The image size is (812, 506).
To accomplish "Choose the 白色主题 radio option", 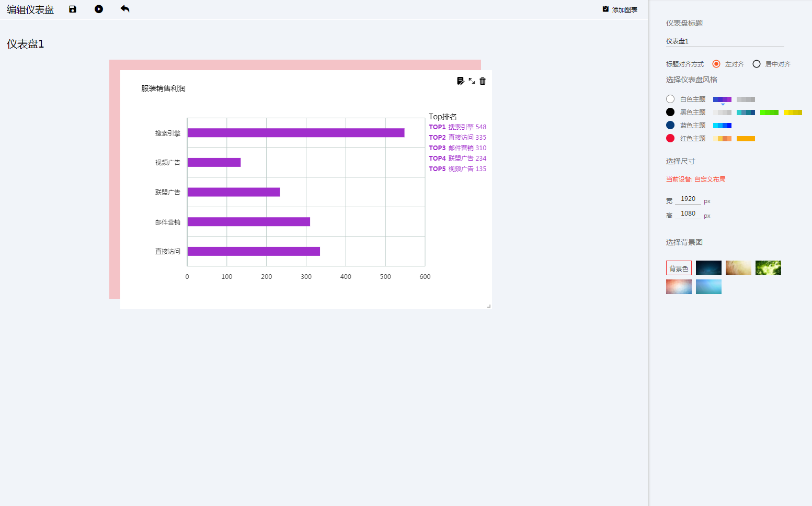I will tap(670, 99).
